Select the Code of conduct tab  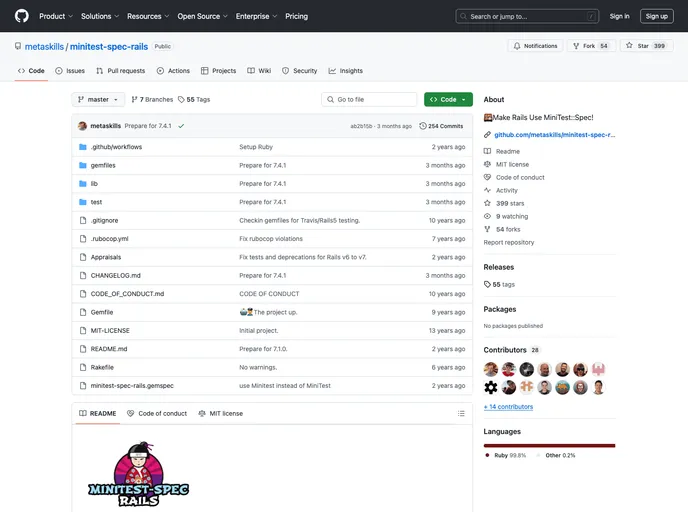point(157,414)
